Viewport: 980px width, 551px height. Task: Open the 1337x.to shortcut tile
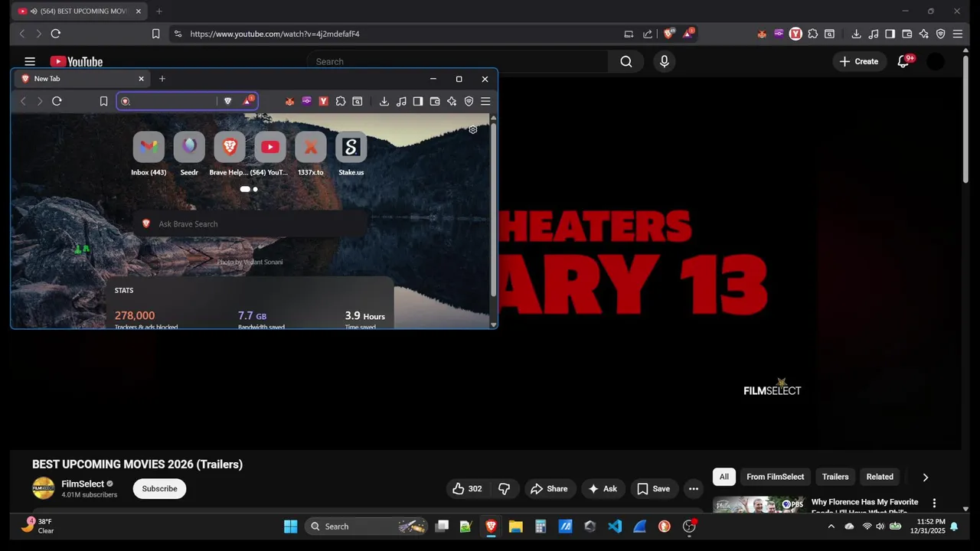click(310, 154)
